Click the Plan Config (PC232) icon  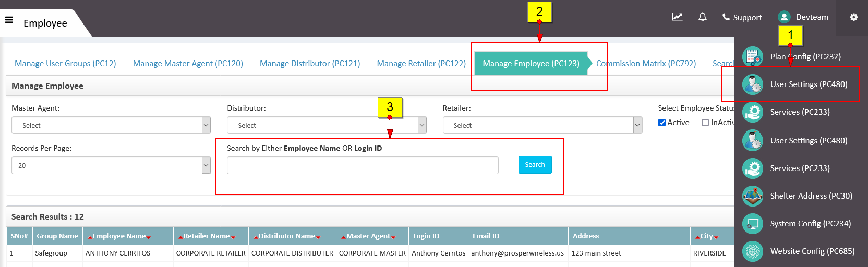click(x=753, y=57)
